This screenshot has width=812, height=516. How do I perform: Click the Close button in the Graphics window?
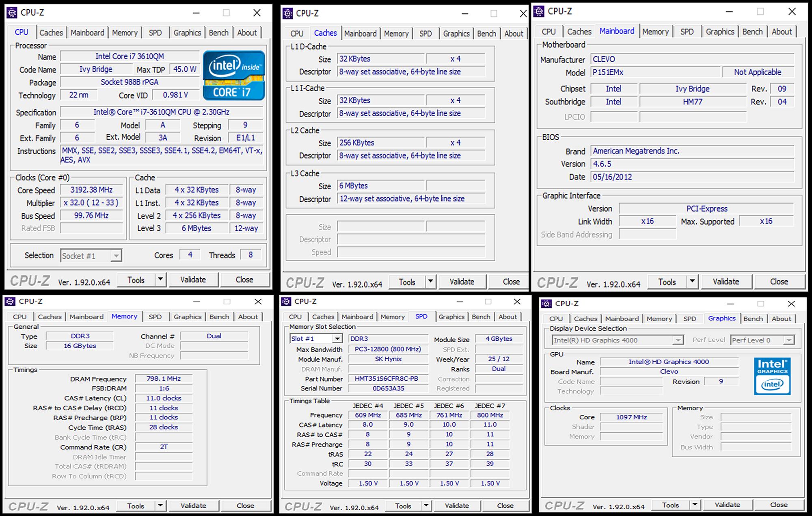coord(779,505)
